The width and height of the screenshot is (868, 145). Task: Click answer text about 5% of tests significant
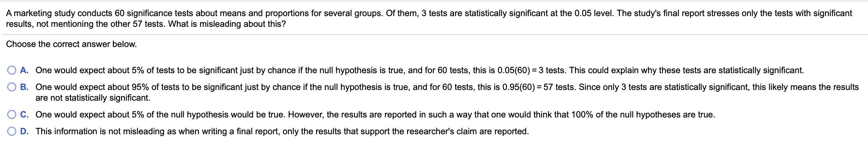click(420, 70)
